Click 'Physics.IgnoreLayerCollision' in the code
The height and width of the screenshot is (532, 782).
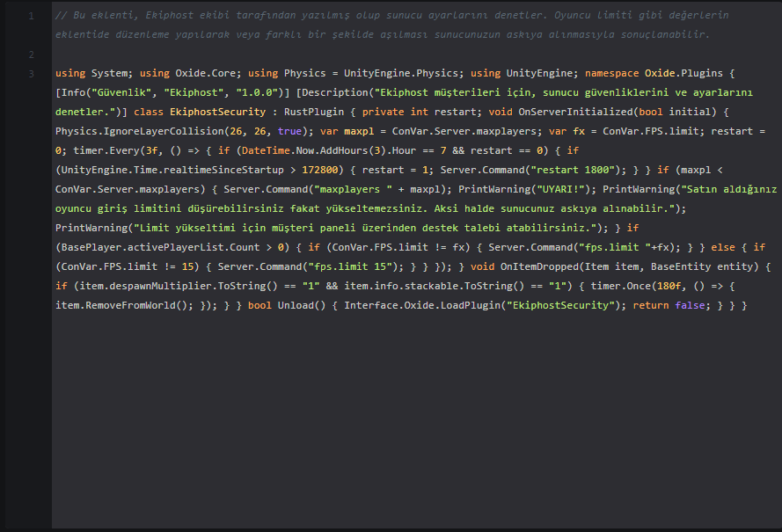coord(140,131)
